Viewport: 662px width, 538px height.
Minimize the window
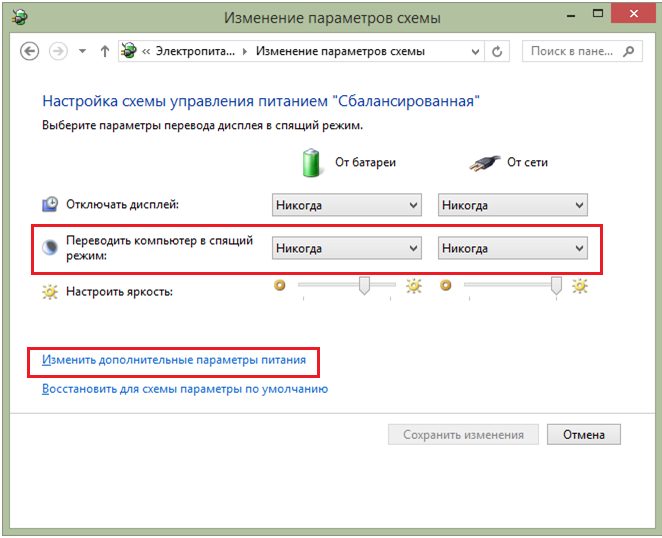click(571, 15)
